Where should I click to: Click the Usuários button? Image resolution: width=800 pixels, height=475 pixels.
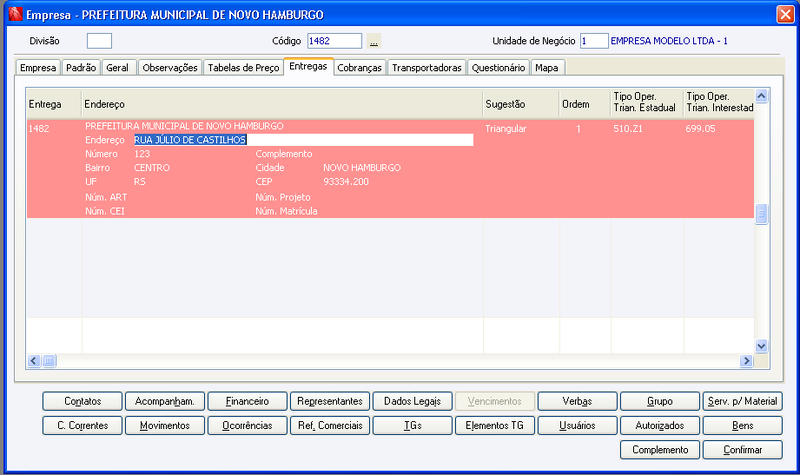(x=578, y=426)
